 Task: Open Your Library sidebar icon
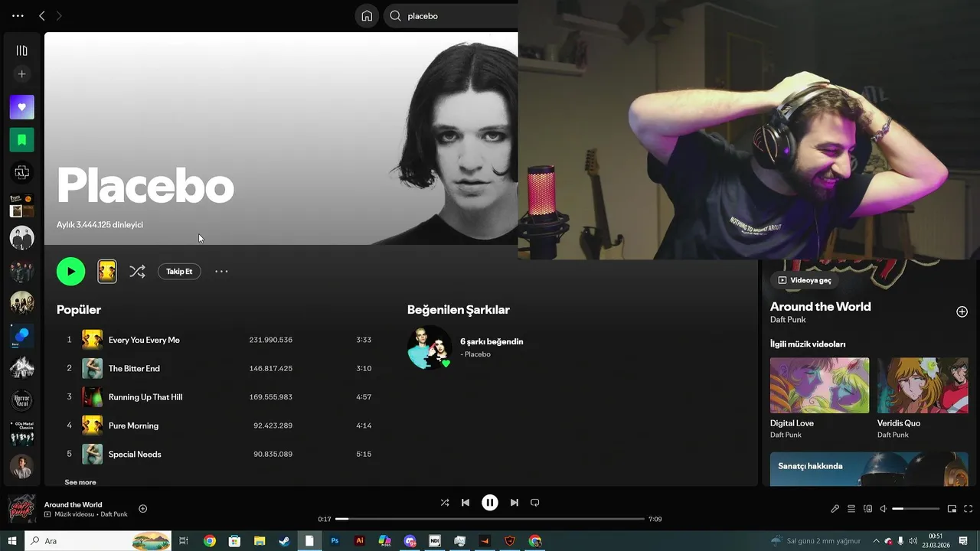[x=21, y=51]
